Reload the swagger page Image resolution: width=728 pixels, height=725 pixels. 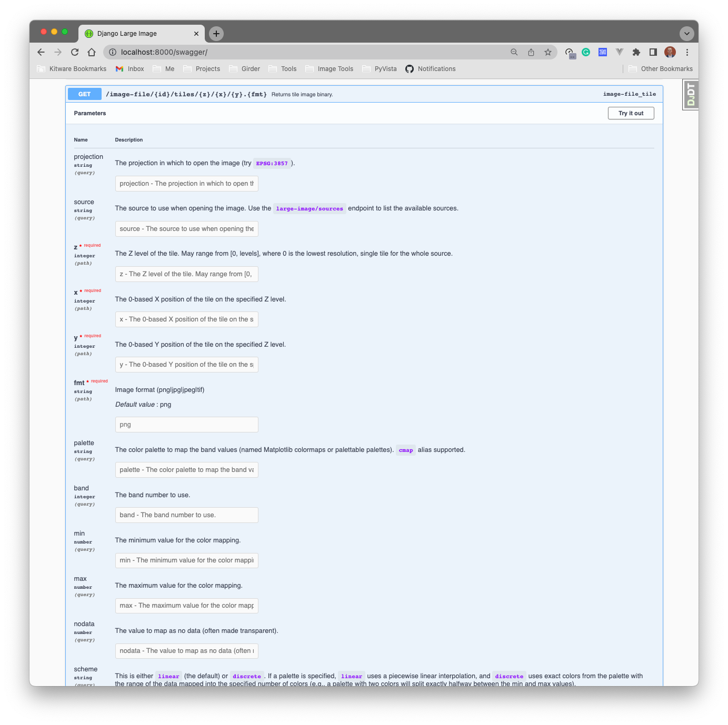pyautogui.click(x=75, y=52)
